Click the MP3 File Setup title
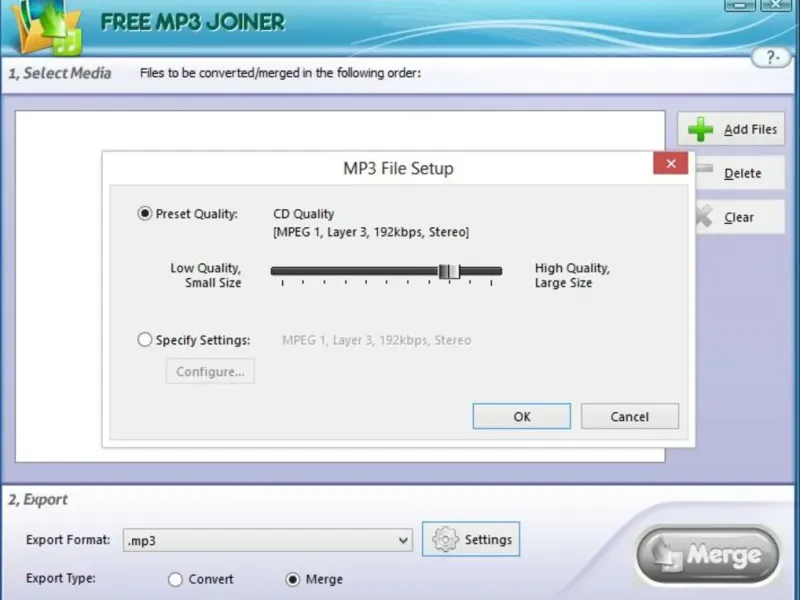800x600 pixels. (398, 168)
